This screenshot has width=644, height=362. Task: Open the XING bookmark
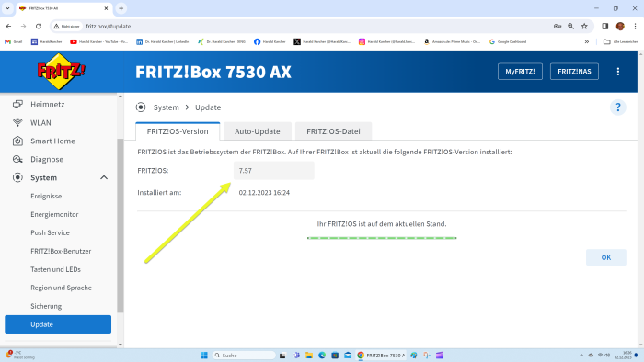tap(222, 42)
